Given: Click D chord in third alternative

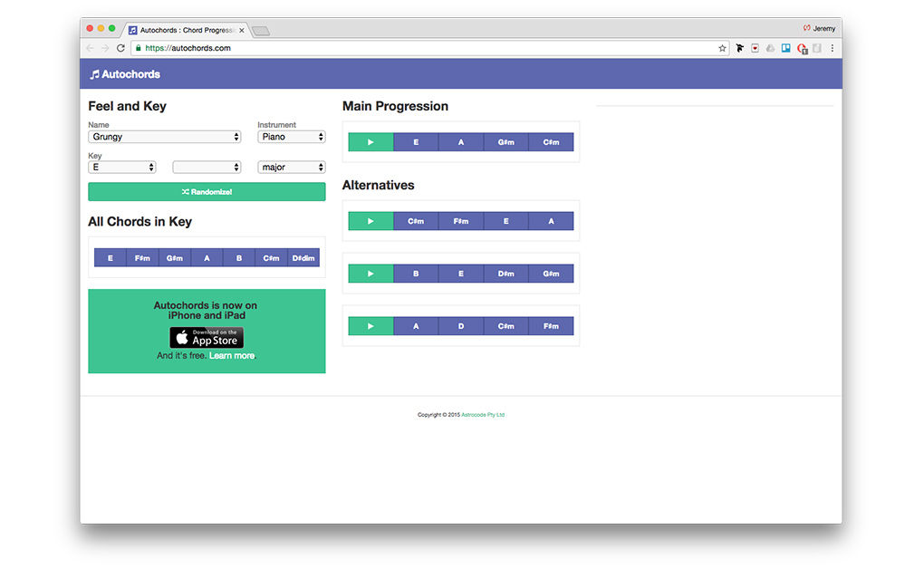Looking at the screenshot, I should point(461,326).
